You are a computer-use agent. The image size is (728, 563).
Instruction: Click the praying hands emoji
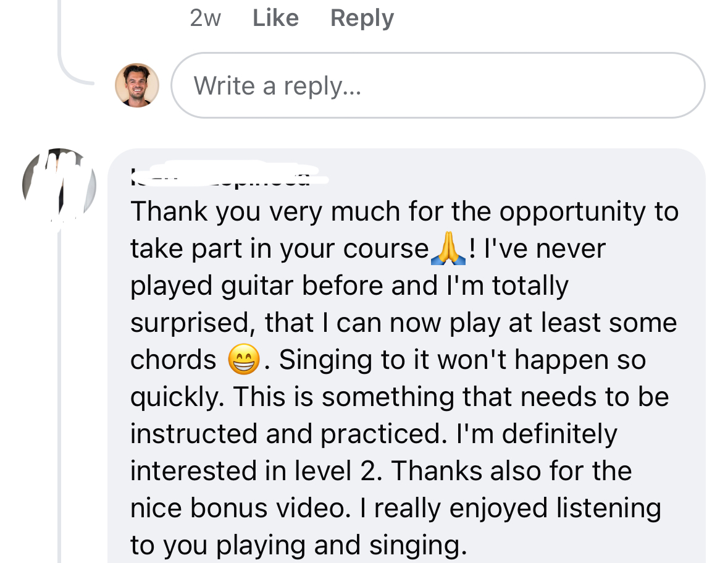click(x=449, y=249)
